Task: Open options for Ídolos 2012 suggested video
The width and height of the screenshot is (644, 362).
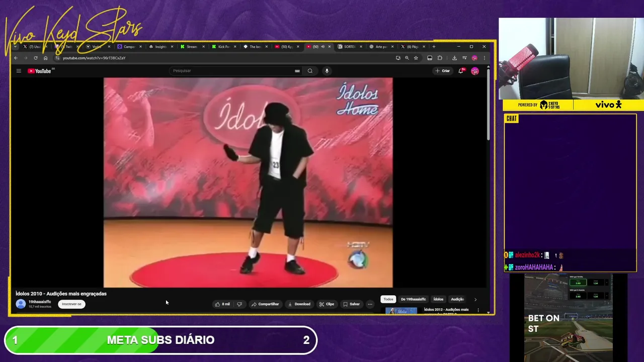Action: point(478,310)
